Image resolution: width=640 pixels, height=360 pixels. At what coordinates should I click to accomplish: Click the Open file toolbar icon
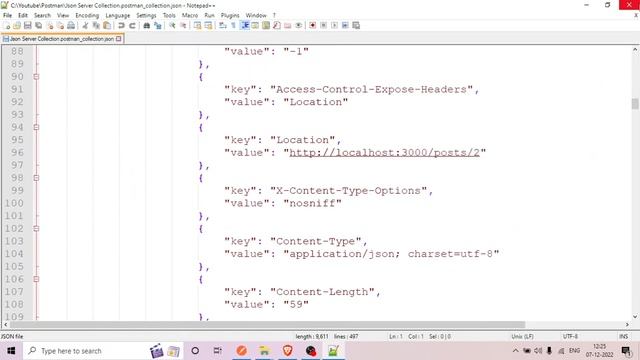point(17,25)
